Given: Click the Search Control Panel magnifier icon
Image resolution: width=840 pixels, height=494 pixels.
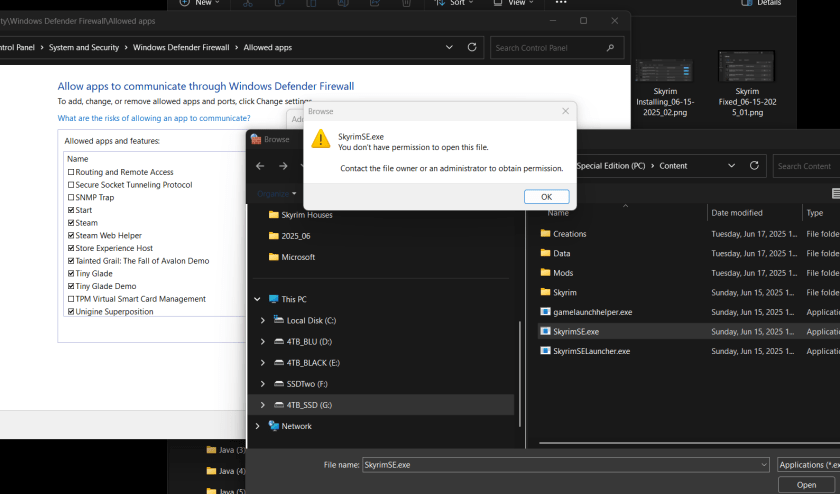Looking at the screenshot, I should pos(610,48).
